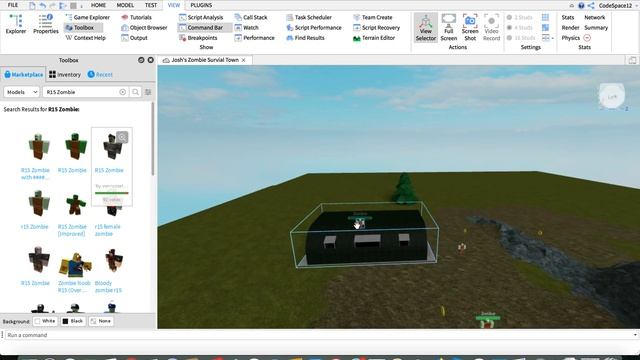Start Video Record
640x360 pixels.
pyautogui.click(x=491, y=27)
